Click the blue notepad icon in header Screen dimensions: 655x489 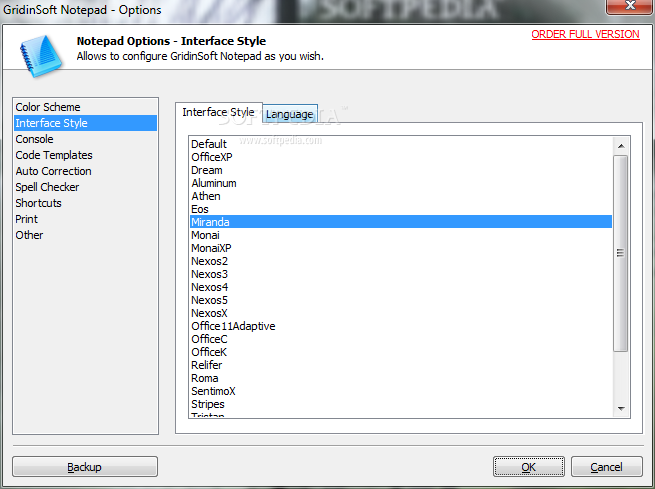coord(41,56)
